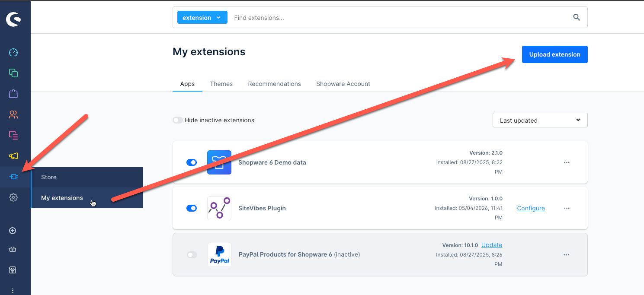Open the Customers people icon
The image size is (644, 295).
13,114
